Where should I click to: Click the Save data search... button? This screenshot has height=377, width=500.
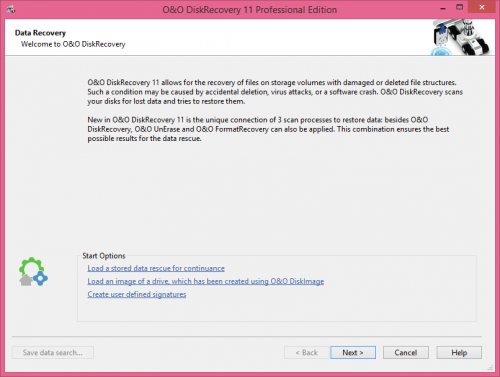[53, 352]
